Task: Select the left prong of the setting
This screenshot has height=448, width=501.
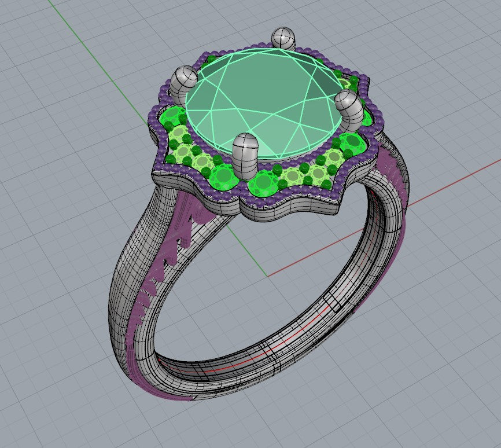Action: click(x=186, y=81)
